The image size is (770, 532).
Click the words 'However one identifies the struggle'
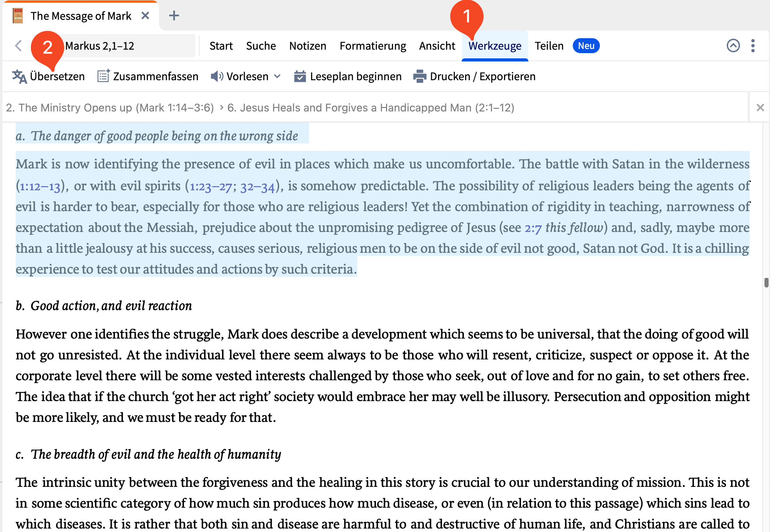coord(120,334)
